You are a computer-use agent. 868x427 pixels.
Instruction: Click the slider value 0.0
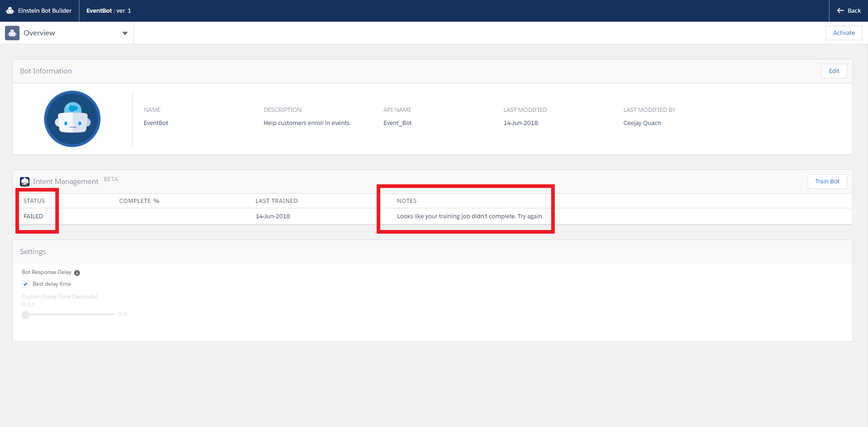(x=122, y=314)
